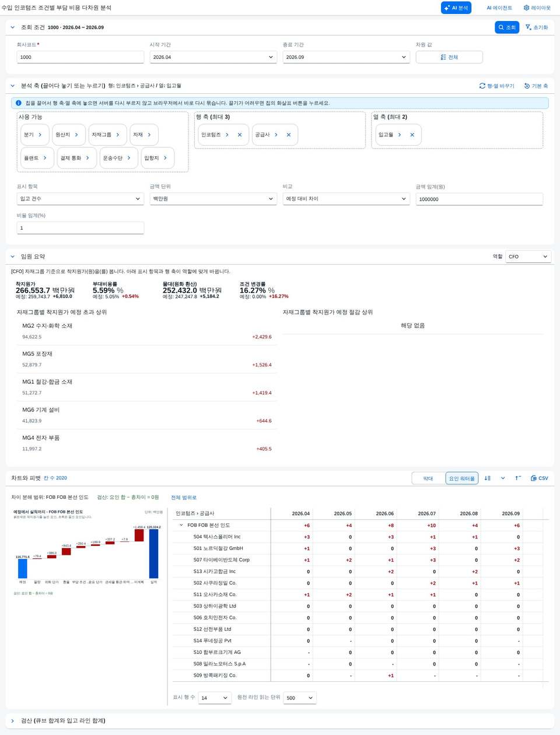This screenshot has height=735, width=560.
Task: Reset filters with the 초기화 icon
Action: [x=536, y=27]
